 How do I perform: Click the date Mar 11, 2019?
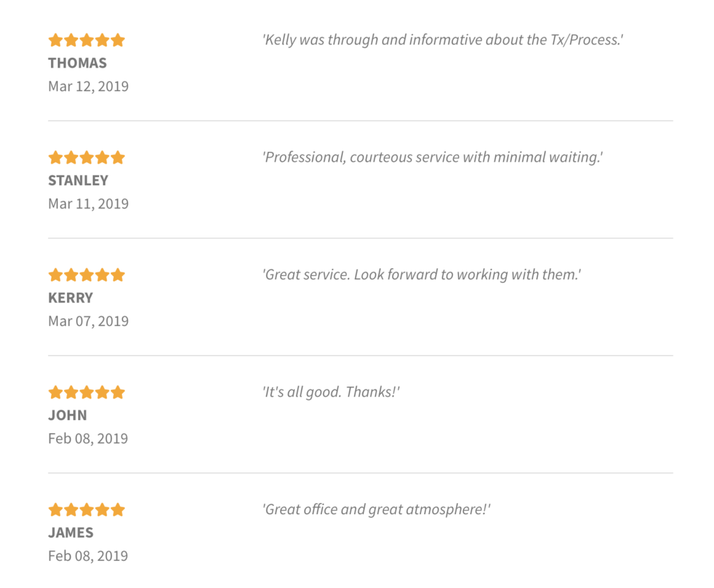(x=89, y=204)
